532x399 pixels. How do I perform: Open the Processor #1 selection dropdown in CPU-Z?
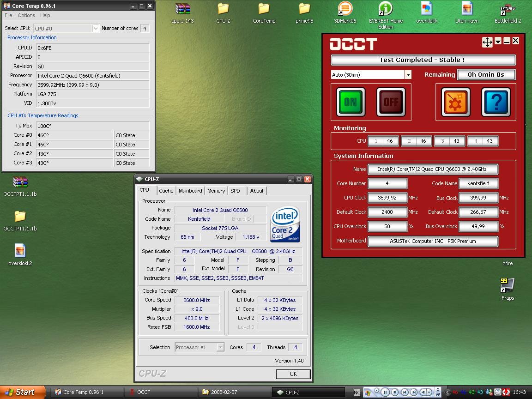pos(221,347)
